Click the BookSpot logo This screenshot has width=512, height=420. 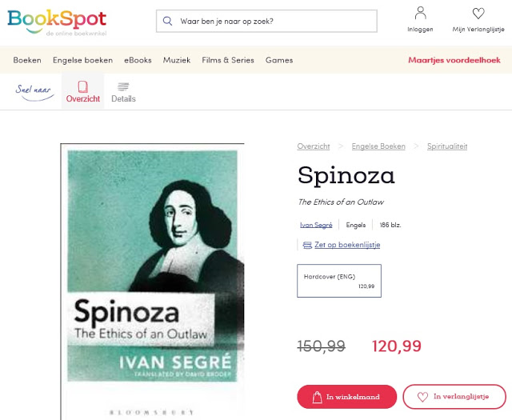[x=56, y=21]
